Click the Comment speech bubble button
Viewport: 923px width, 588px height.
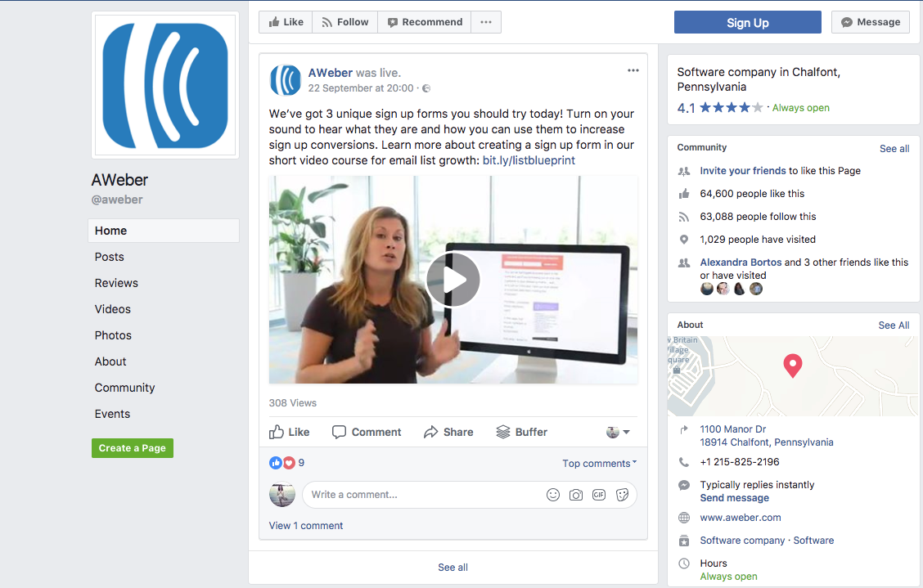tap(366, 433)
